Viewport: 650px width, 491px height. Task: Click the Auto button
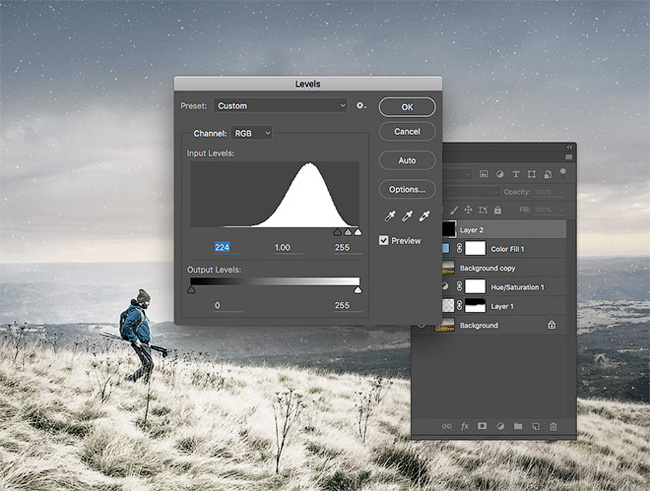point(407,160)
